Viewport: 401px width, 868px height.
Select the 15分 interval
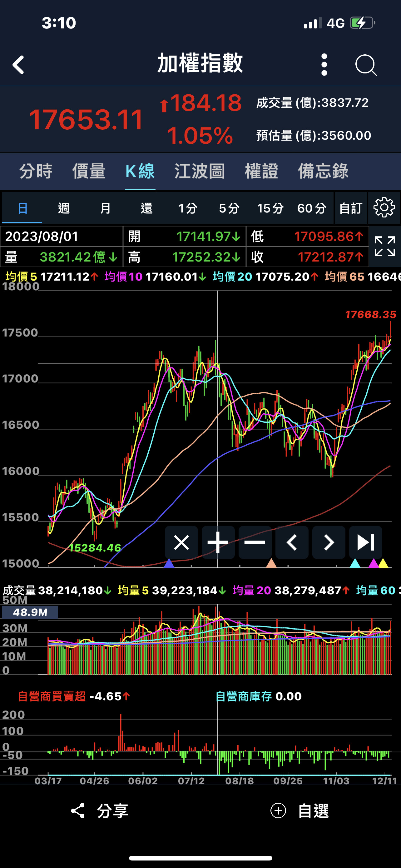click(x=270, y=208)
